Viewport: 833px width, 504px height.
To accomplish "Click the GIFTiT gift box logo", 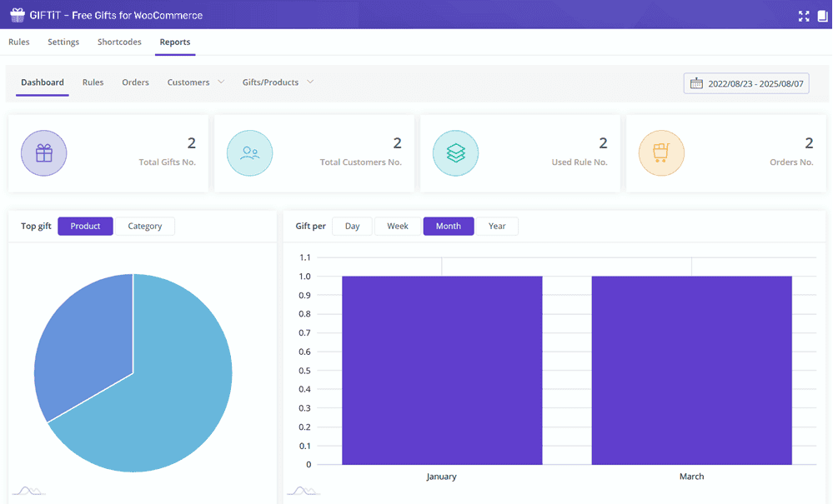I will pos(18,15).
